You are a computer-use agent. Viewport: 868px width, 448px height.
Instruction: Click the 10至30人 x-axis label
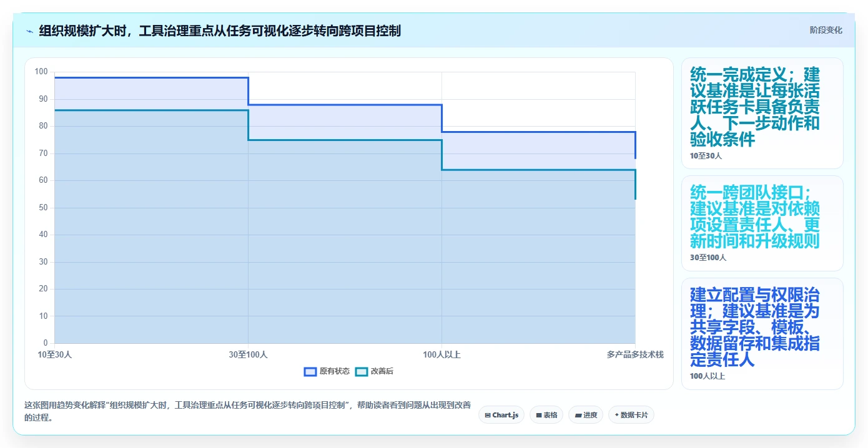[55, 355]
